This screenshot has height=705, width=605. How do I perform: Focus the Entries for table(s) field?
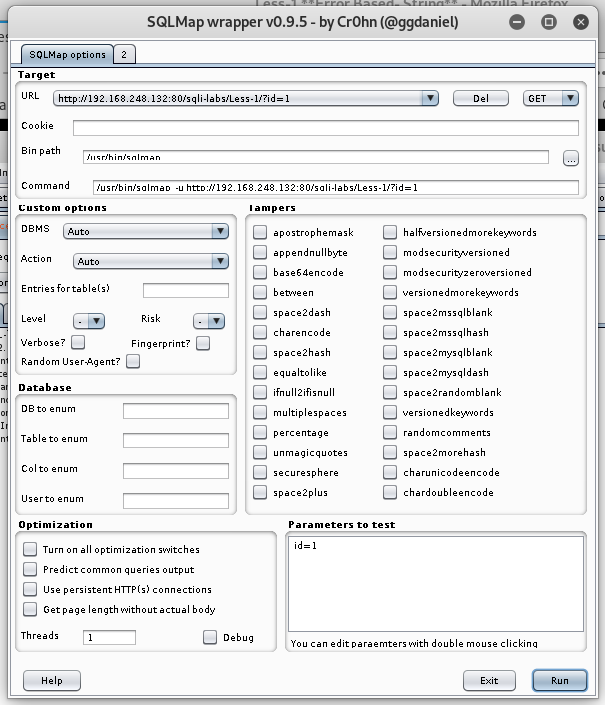click(186, 290)
